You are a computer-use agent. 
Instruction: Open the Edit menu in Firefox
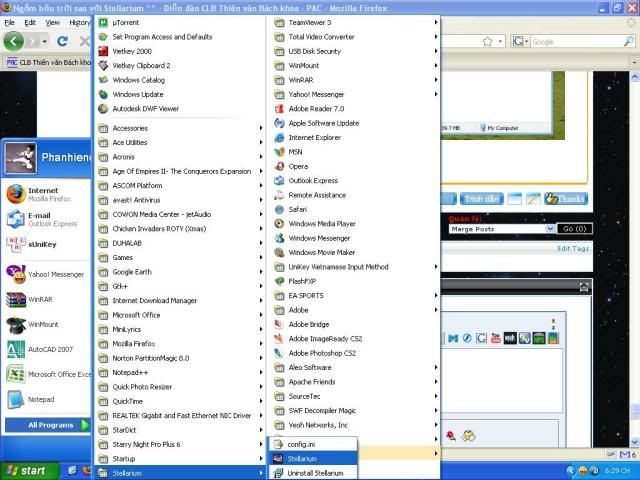[30, 22]
